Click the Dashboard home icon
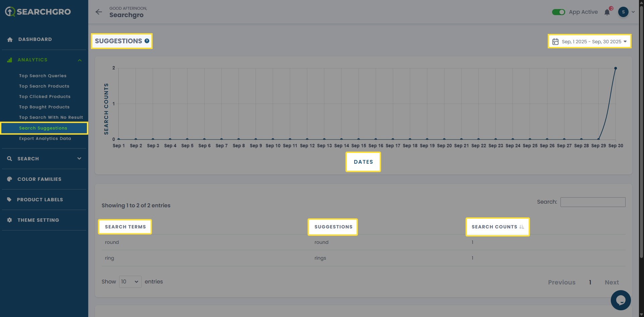This screenshot has height=317, width=644. pos(10,40)
